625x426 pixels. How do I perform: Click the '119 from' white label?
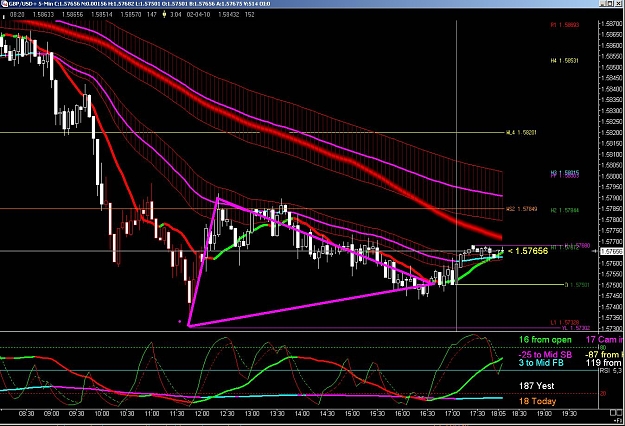tap(603, 363)
